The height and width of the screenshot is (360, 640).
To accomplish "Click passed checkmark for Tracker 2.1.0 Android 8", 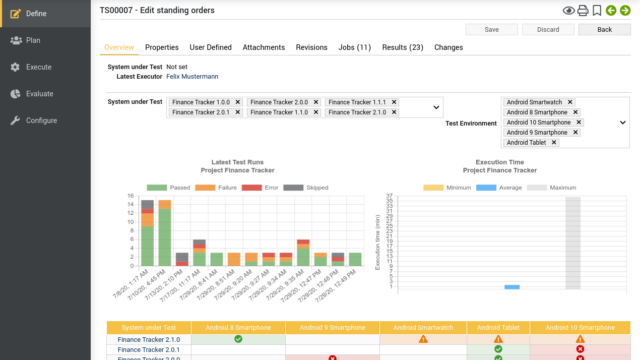I will click(x=238, y=339).
